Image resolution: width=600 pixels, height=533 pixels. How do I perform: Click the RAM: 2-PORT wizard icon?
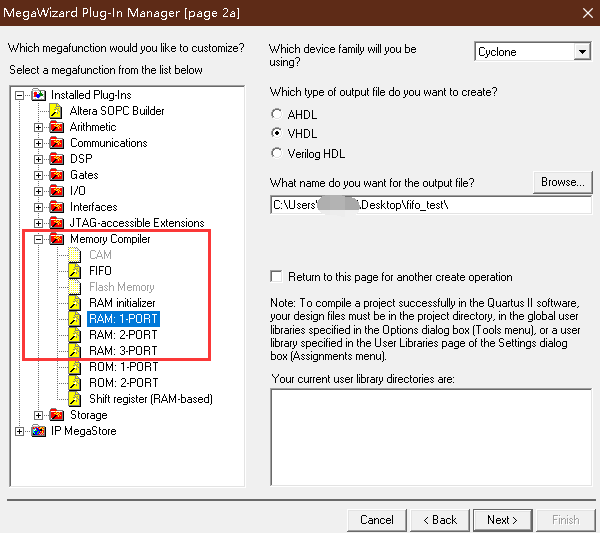(x=75, y=335)
